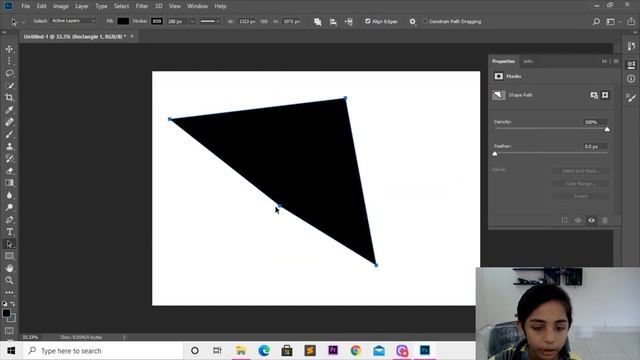Select the Dodge tool
This screenshot has height=360, width=640.
pos(9,207)
